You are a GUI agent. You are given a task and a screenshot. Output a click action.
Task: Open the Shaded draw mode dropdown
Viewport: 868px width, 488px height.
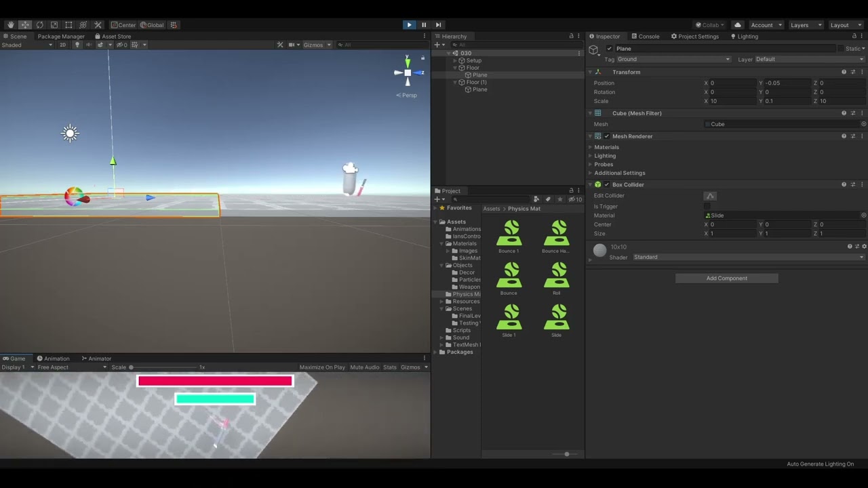27,45
